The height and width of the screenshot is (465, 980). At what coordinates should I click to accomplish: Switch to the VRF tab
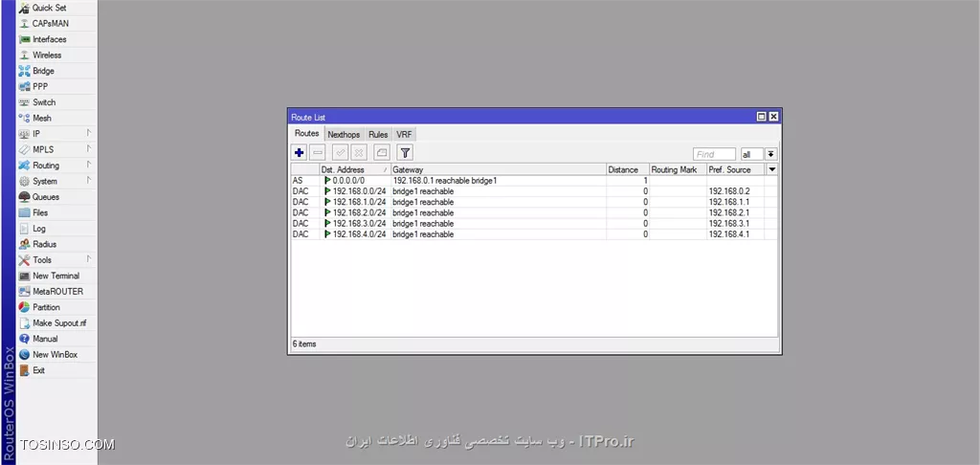pos(404,134)
